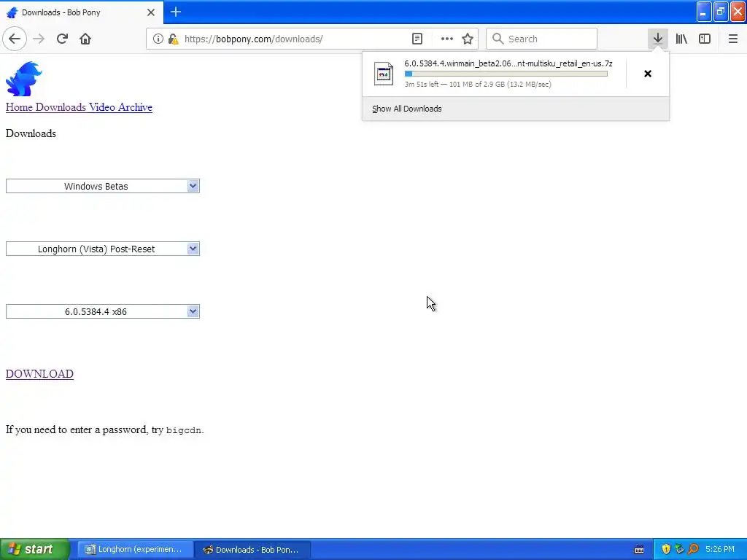Go back with the browser back arrow
The image size is (747, 560).
[15, 39]
